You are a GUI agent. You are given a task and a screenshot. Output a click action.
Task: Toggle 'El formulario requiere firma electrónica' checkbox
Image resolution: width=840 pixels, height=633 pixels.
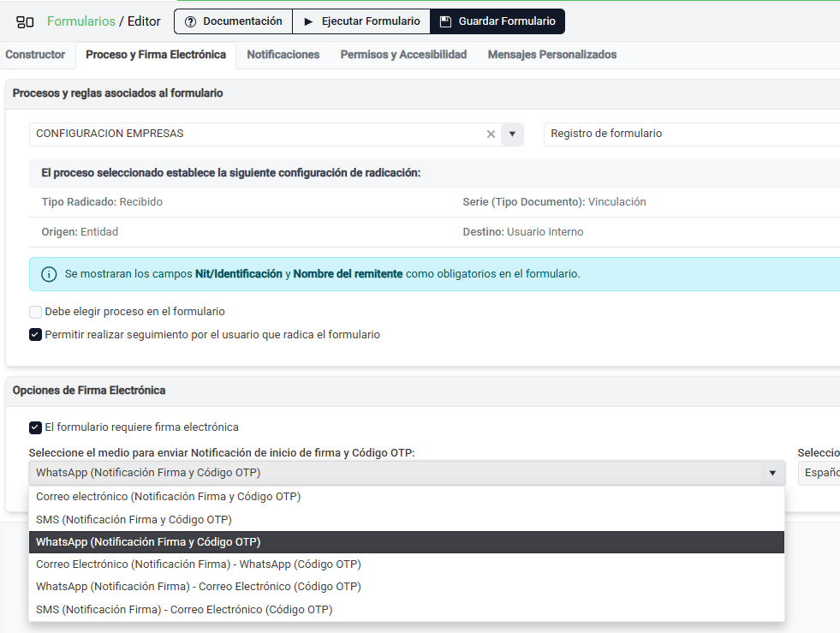tap(35, 427)
